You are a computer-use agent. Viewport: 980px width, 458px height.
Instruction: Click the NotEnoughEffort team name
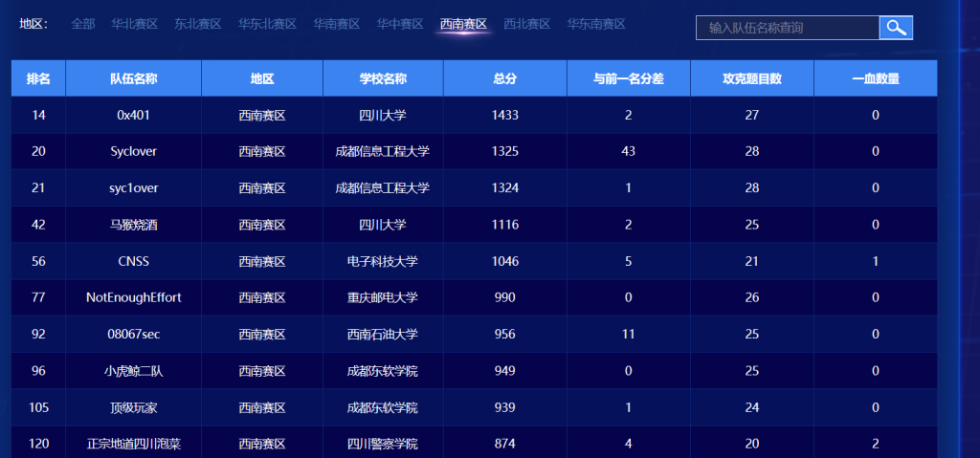pyautogui.click(x=133, y=297)
